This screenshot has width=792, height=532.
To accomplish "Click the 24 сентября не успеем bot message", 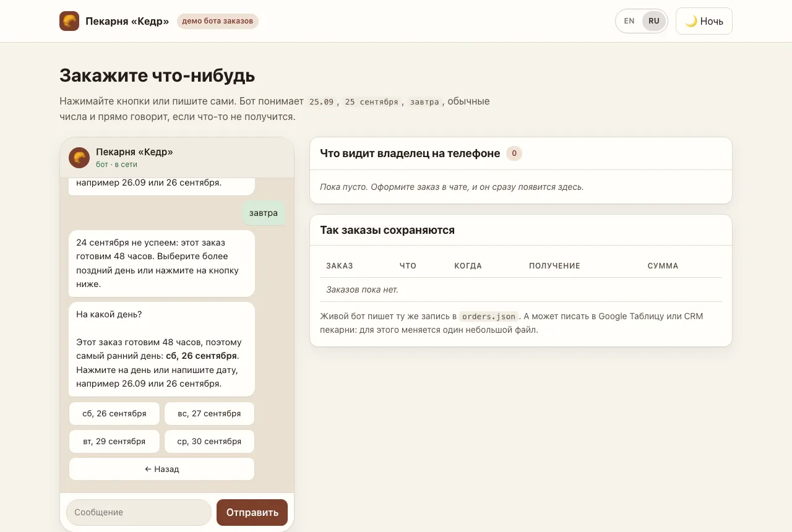I will [x=161, y=264].
